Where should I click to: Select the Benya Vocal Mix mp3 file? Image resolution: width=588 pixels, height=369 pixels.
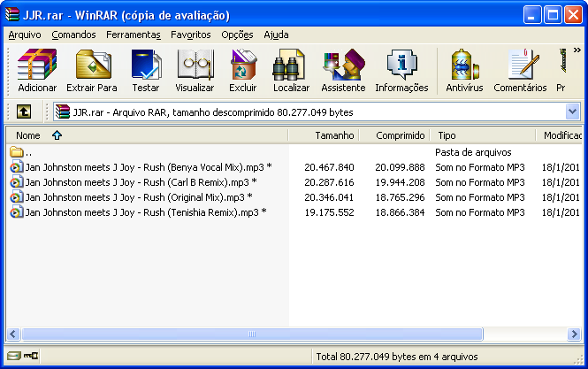click(147, 167)
